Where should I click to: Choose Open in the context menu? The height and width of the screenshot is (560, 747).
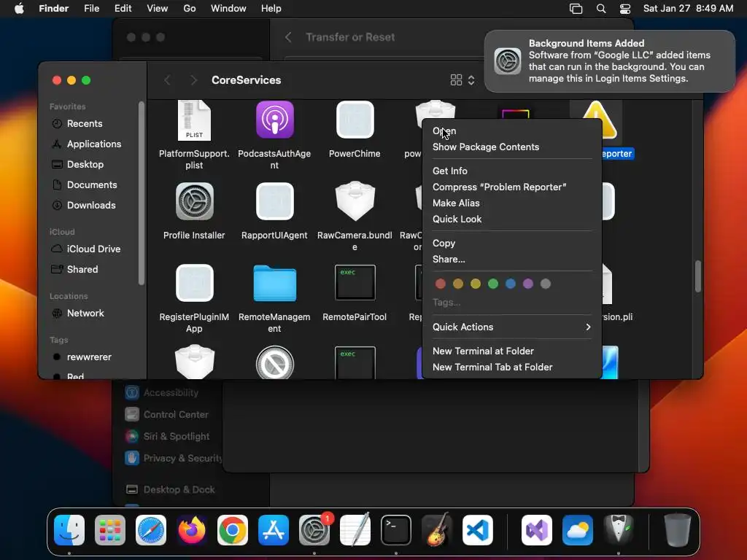511,131
